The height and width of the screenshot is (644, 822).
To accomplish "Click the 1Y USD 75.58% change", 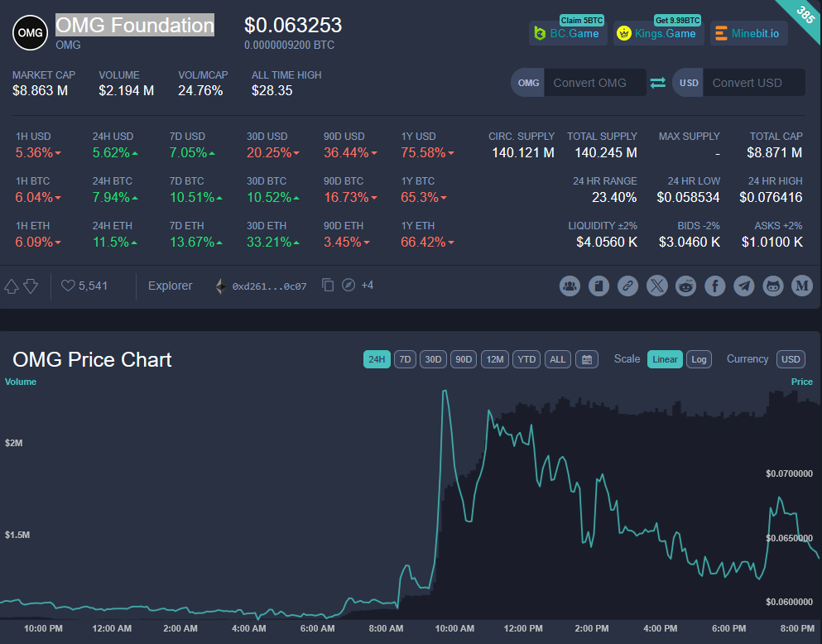I will 428,153.
